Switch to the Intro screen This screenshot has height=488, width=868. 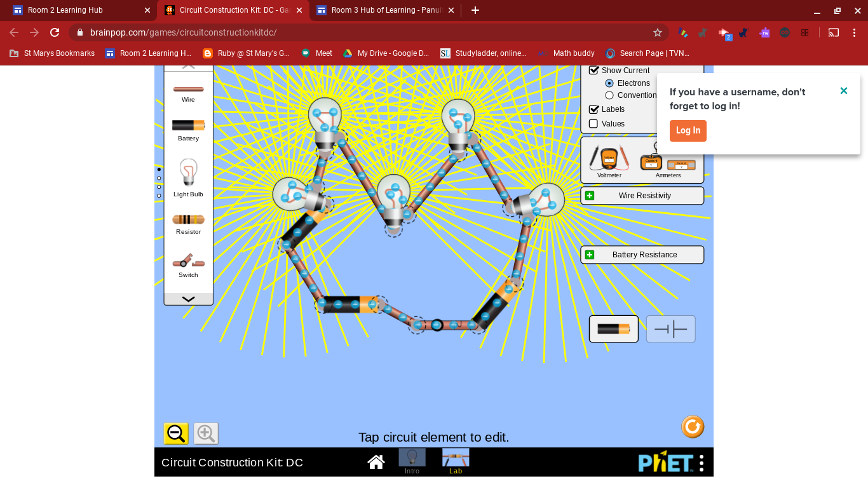coord(412,461)
